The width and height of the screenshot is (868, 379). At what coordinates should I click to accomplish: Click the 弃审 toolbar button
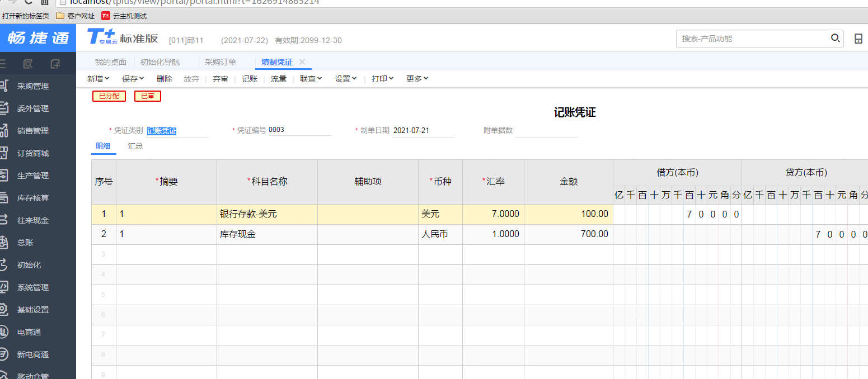tap(220, 79)
